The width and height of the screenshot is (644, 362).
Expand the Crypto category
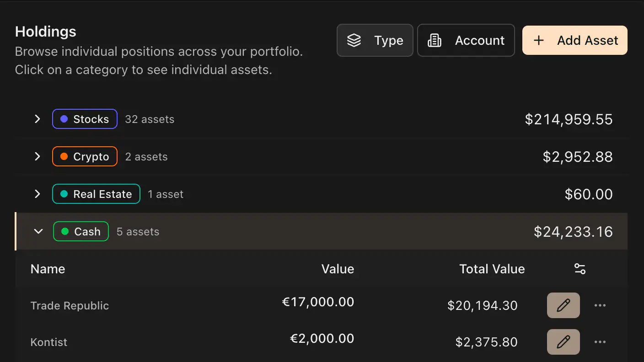point(37,156)
